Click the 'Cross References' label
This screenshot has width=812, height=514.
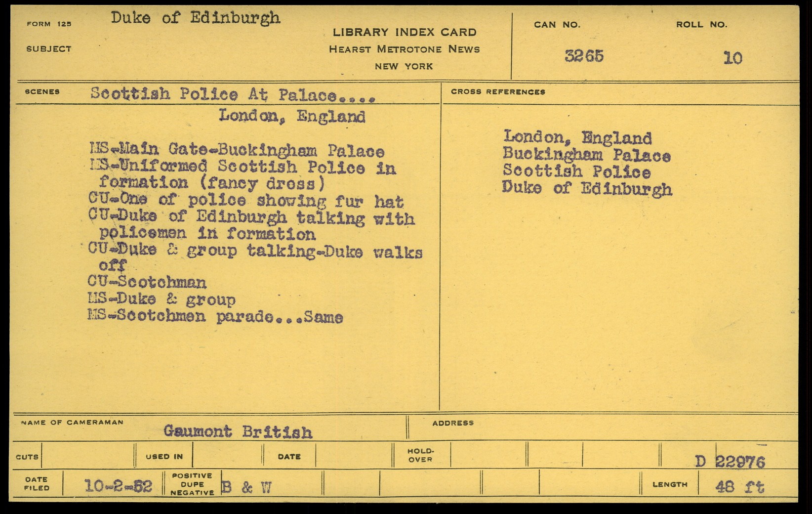(498, 92)
